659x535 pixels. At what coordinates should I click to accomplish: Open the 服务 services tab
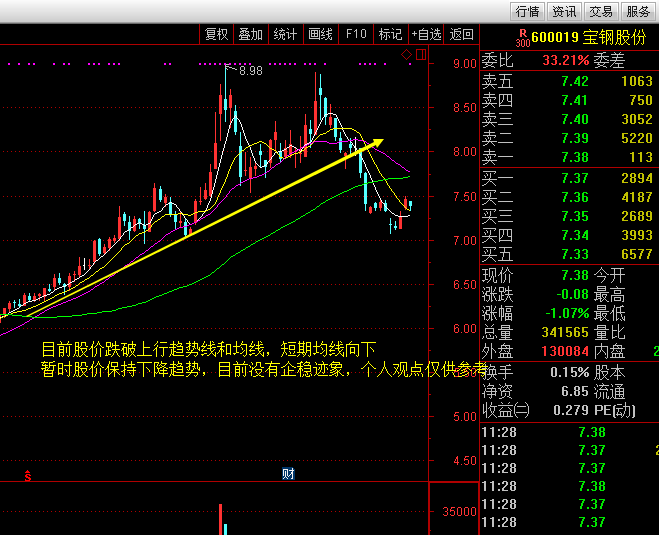point(638,11)
